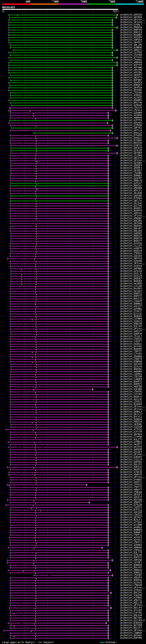The image size is (146, 644).
Task: Select the UniRef100_C5XVL4 label
Action: tap(131, 110)
